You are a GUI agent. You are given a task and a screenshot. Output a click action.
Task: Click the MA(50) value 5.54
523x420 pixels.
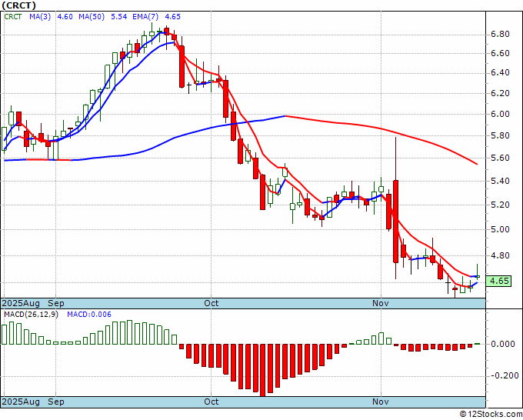click(x=118, y=16)
